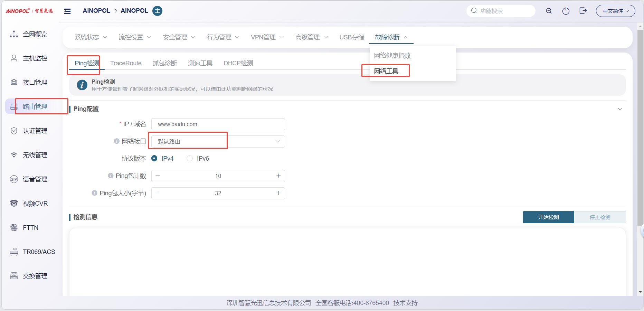Viewport: 644px width, 311px height.
Task: Click the sidebar collapse hamburger icon
Action: coord(67,11)
